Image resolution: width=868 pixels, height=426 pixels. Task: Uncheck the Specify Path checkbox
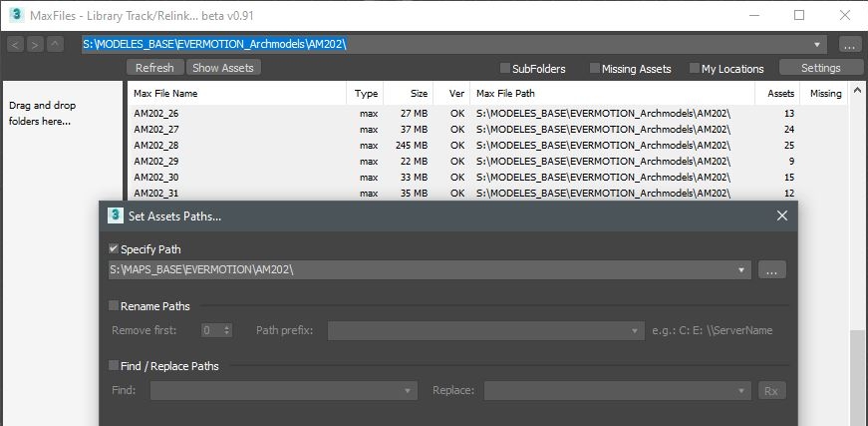point(114,248)
